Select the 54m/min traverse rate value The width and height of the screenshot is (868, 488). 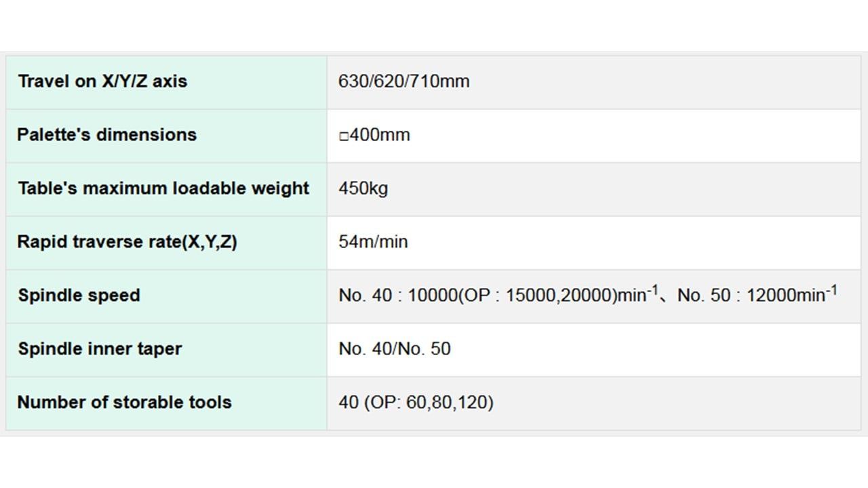[373, 242]
